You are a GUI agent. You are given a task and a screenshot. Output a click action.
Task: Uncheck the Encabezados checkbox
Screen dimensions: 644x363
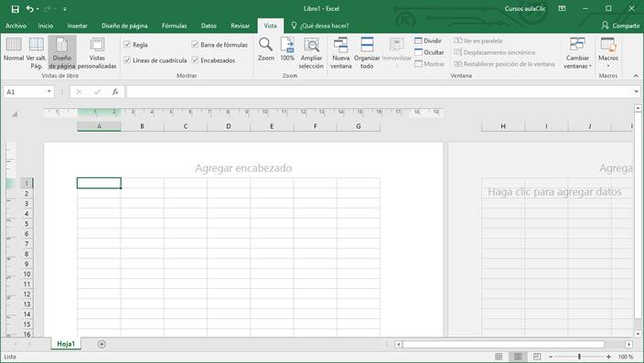(x=195, y=60)
